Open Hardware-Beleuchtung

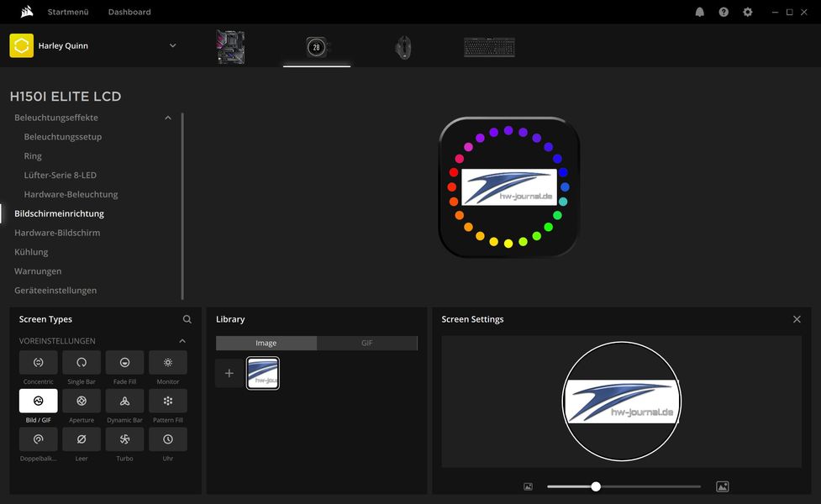pyautogui.click(x=71, y=194)
